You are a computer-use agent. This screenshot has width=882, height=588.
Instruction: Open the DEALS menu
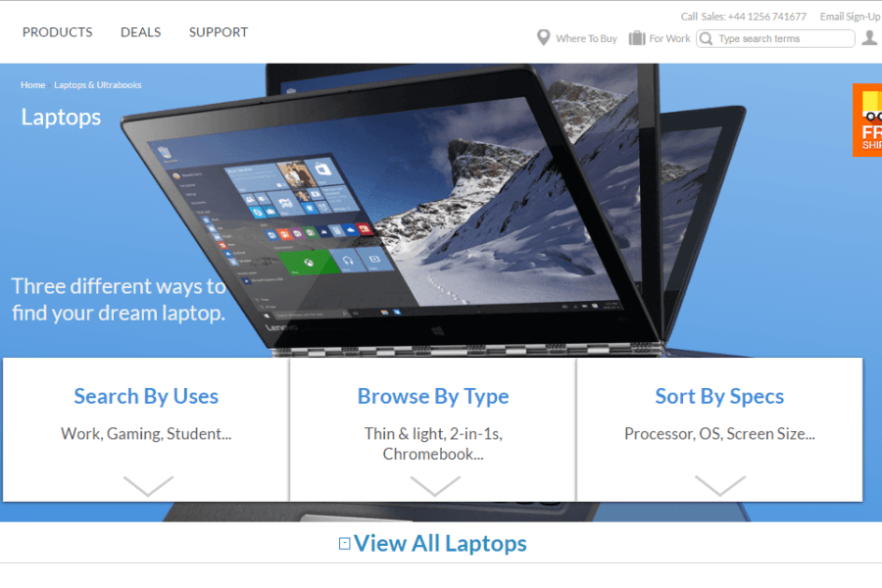click(140, 32)
